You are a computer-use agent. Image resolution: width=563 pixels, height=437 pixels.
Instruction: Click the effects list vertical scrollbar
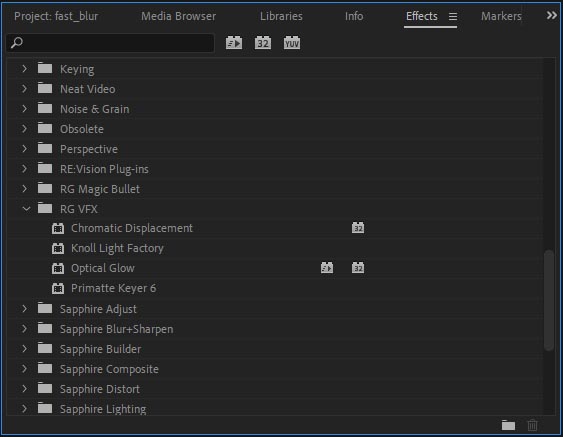pos(549,300)
